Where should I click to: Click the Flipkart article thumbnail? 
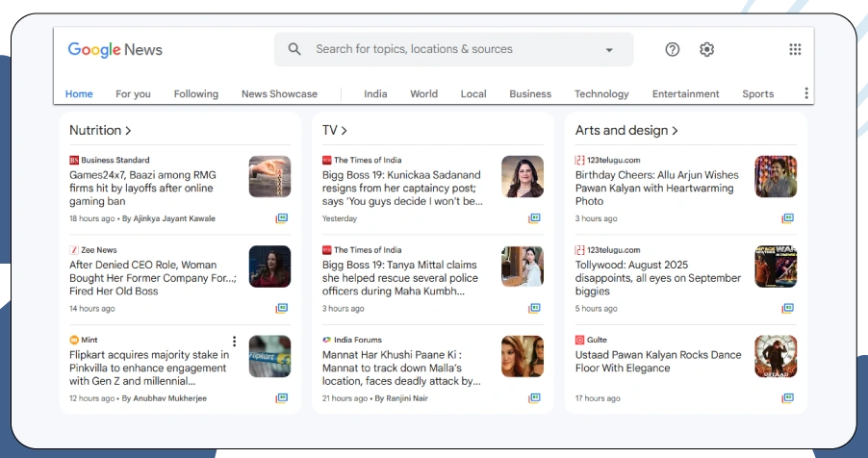(269, 356)
